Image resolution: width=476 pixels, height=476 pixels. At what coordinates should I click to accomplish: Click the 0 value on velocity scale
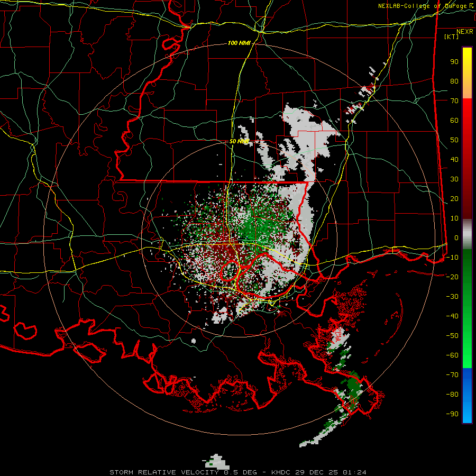tap(456, 237)
